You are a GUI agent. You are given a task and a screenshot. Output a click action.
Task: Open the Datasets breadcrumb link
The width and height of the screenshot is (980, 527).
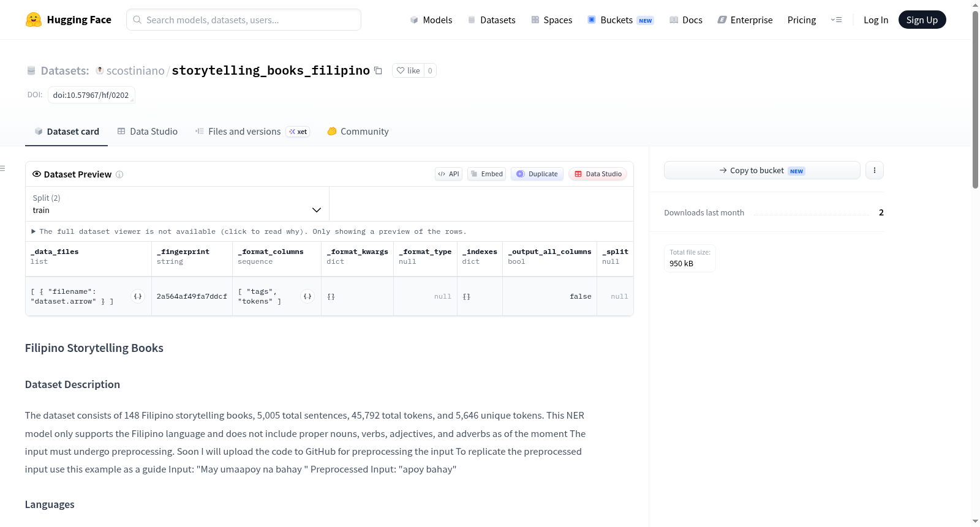click(x=65, y=70)
